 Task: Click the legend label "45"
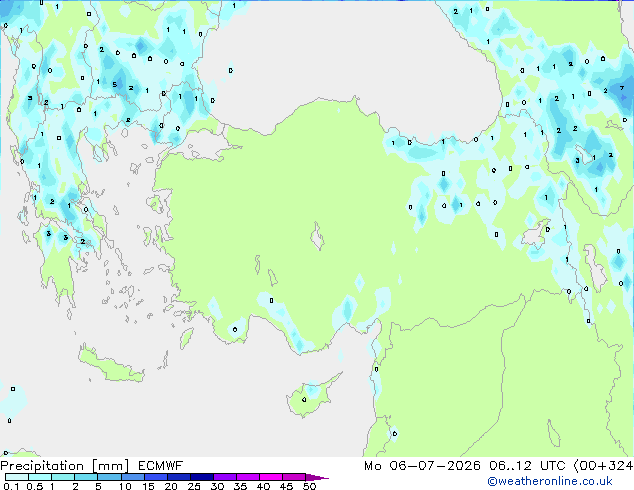point(286,486)
